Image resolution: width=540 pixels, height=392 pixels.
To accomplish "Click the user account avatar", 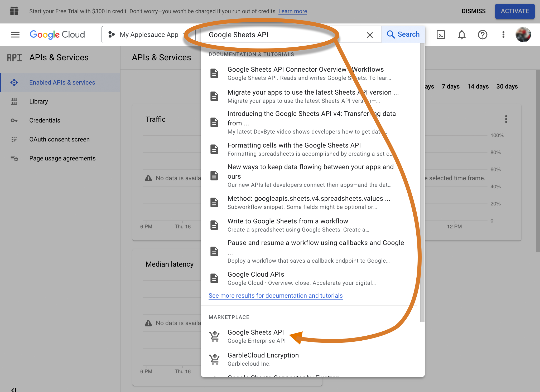I will tap(523, 35).
